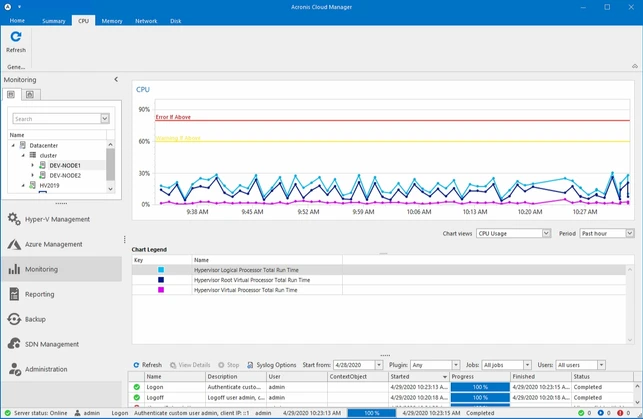
Task: Sort the job list by the Progress column
Action: [479, 376]
